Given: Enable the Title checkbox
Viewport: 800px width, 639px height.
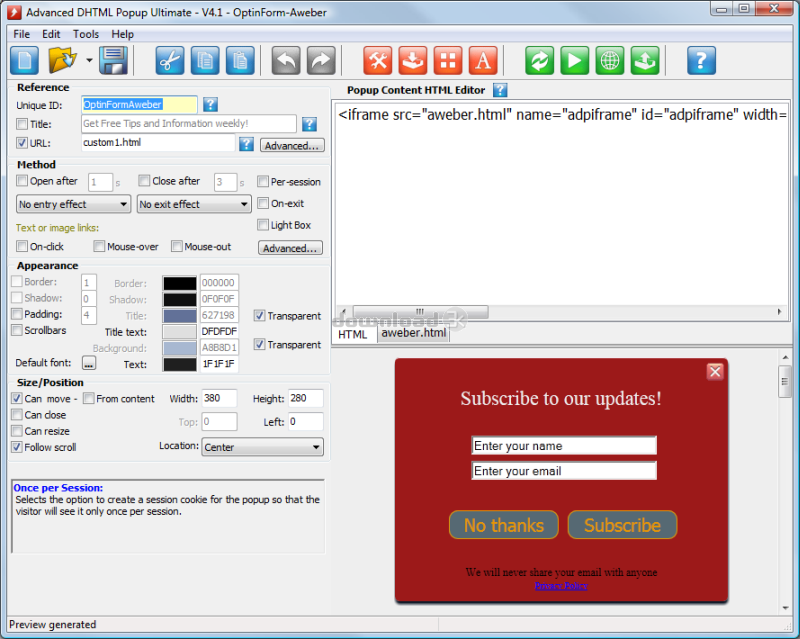Looking at the screenshot, I should pos(22,124).
